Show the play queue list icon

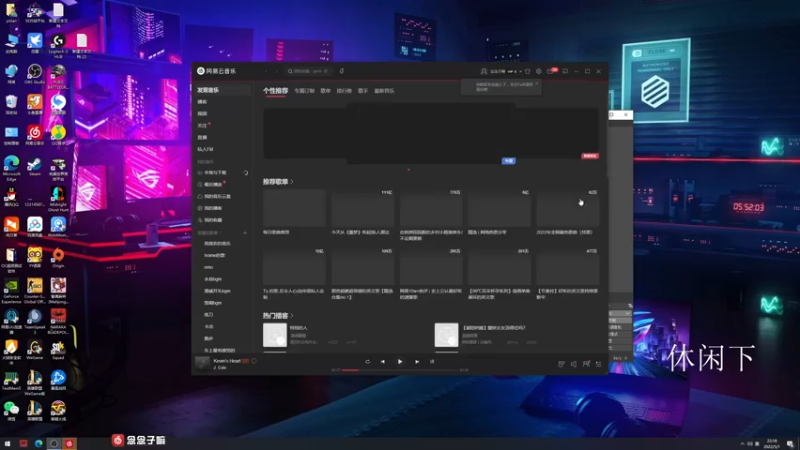tap(598, 364)
